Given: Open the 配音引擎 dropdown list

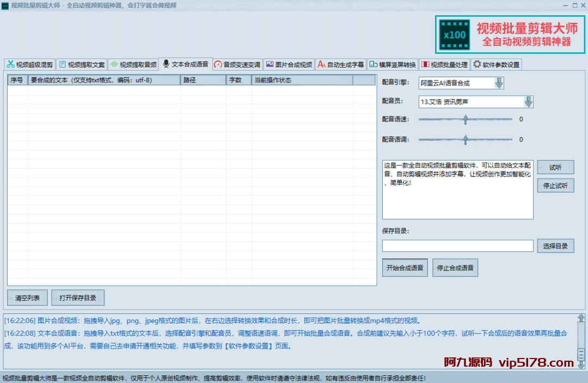Looking at the screenshot, I should coord(499,83).
